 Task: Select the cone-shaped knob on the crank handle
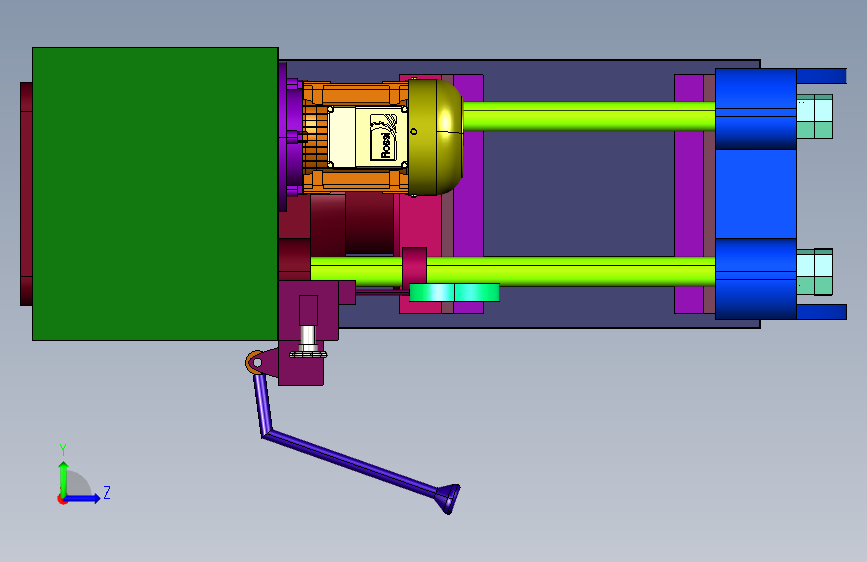[448, 498]
